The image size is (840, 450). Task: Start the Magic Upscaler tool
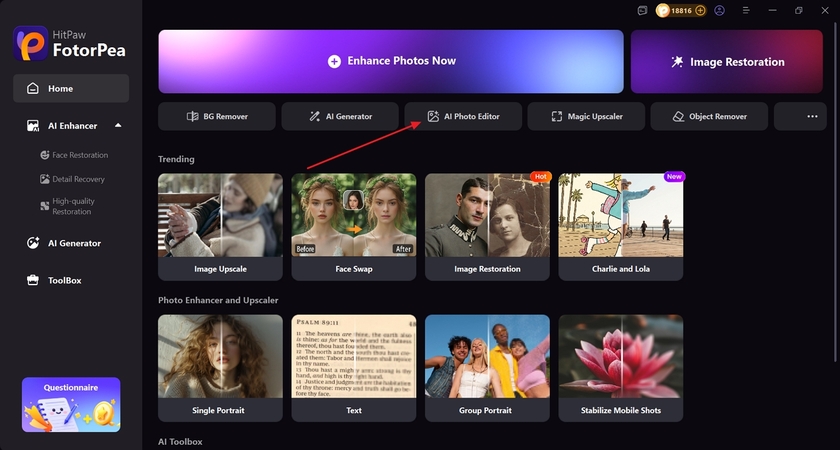pos(586,116)
